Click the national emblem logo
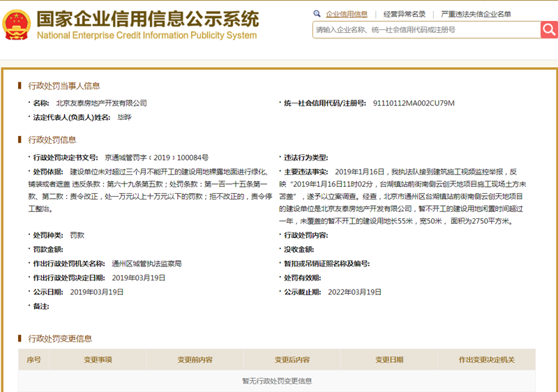This screenshot has width=558, height=392. point(16,24)
